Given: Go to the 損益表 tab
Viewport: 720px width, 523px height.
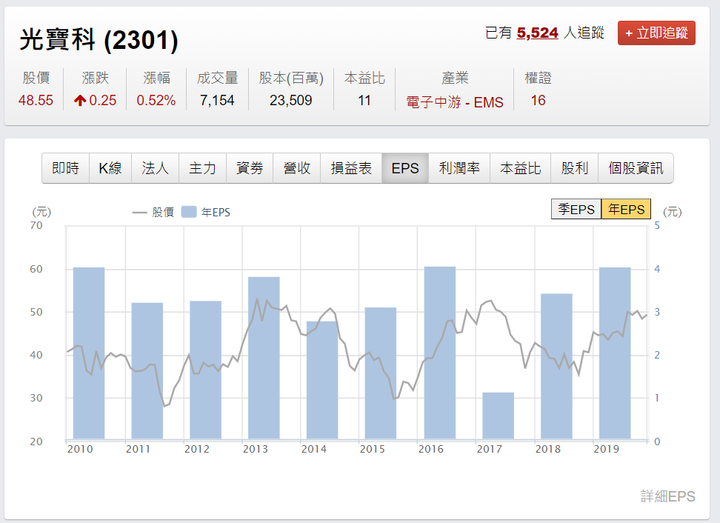Looking at the screenshot, I should coord(351,168).
